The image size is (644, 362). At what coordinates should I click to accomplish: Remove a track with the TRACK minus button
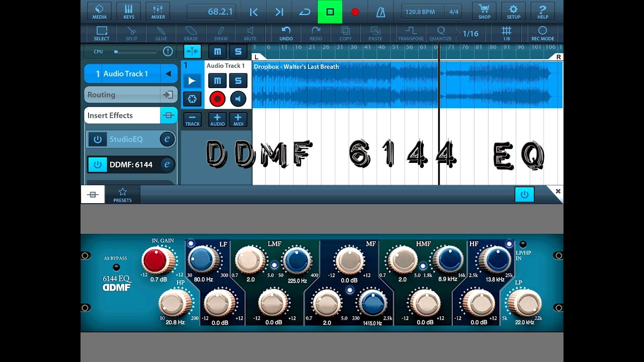pyautogui.click(x=192, y=120)
